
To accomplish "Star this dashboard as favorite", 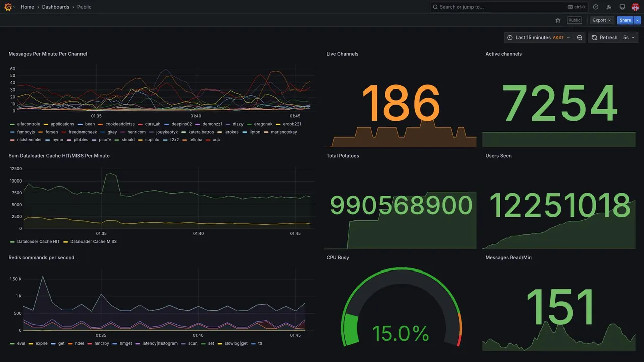I will pyautogui.click(x=558, y=20).
